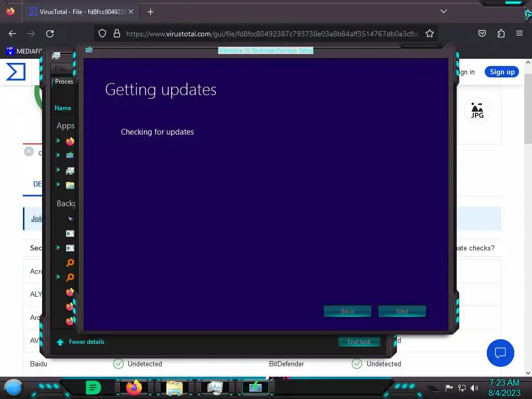Expand the Task Manager app row
This screenshot has height=399, width=532.
[x=58, y=170]
